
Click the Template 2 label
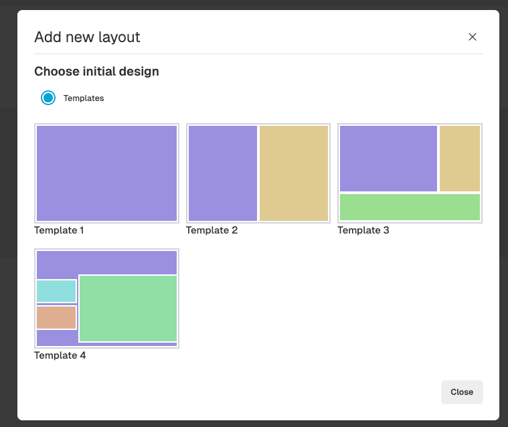212,230
